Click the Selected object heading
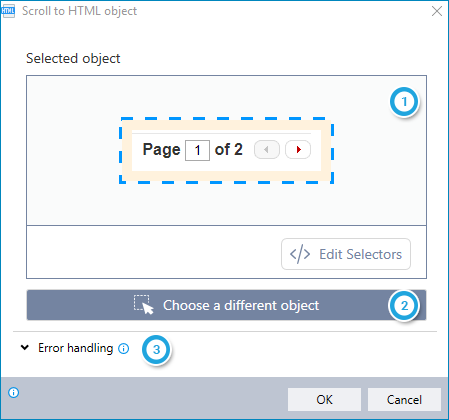The height and width of the screenshot is (420, 449). pos(73,59)
